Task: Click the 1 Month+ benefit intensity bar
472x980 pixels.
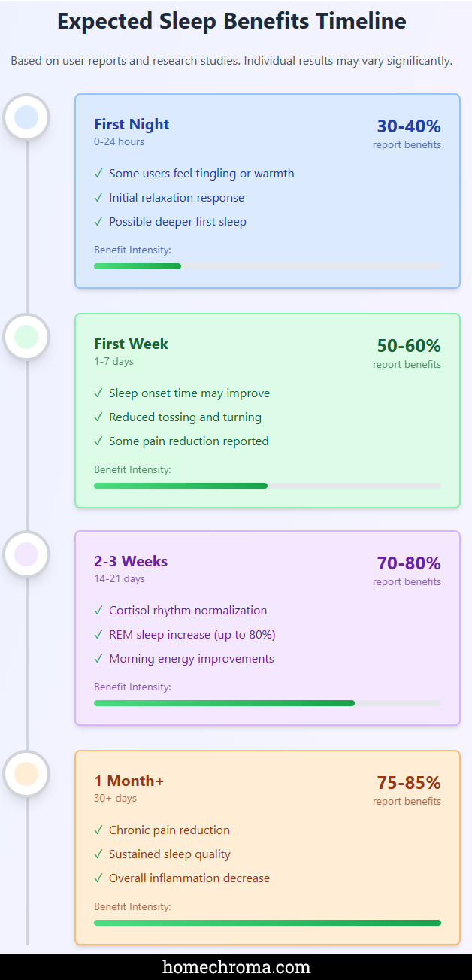Action: tap(267, 923)
